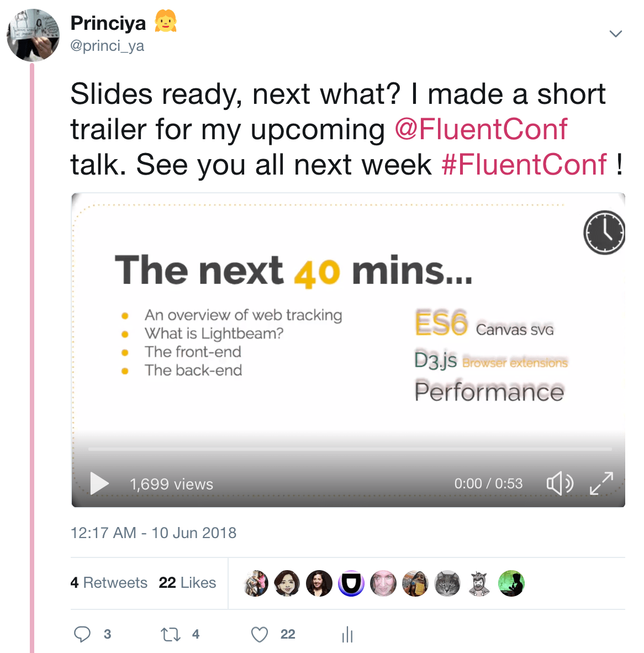The width and height of the screenshot is (644, 653).
Task: Click the timestamp 12:17 AM - 10 Jun 2018
Action: coord(153,533)
